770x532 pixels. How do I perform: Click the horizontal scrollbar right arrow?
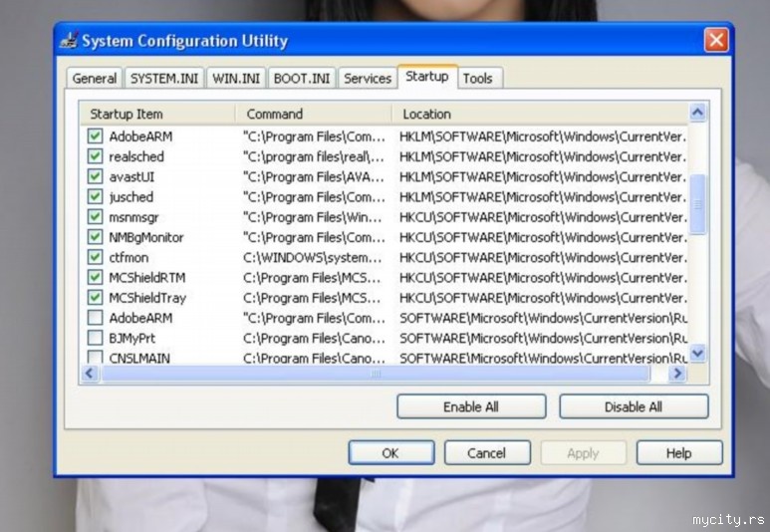point(677,374)
